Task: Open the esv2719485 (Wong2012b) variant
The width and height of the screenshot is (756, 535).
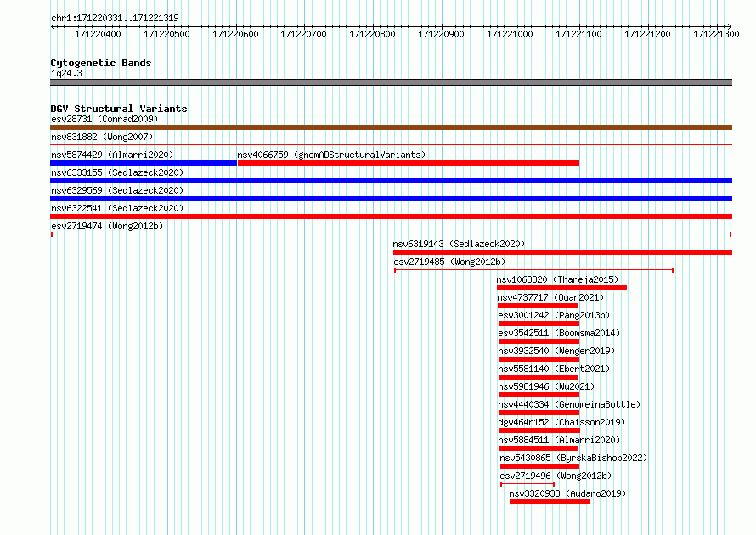Action: [x=449, y=262]
